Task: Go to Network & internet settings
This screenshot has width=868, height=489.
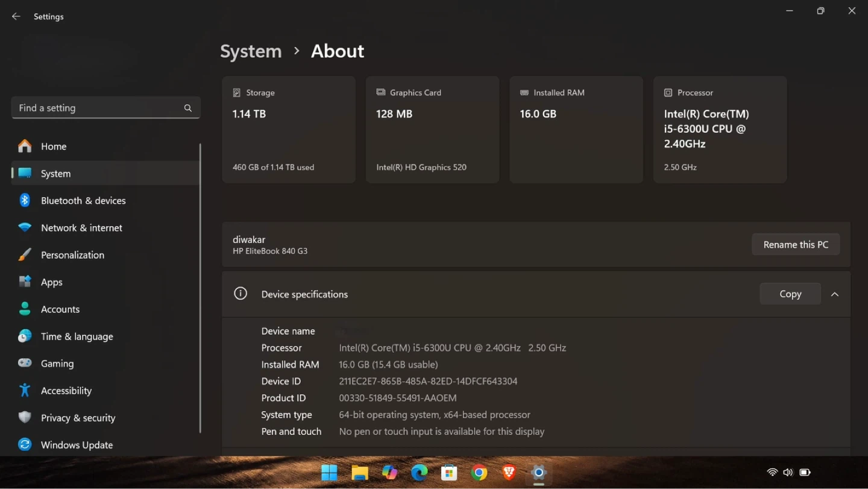Action: coord(105,227)
